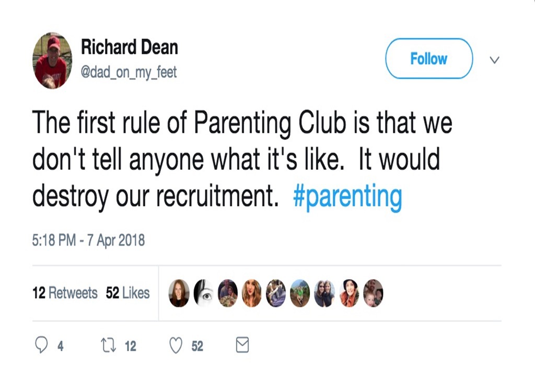The image size is (535, 392).
Task: Open Richard Dean's profile photo
Action: pyautogui.click(x=52, y=60)
